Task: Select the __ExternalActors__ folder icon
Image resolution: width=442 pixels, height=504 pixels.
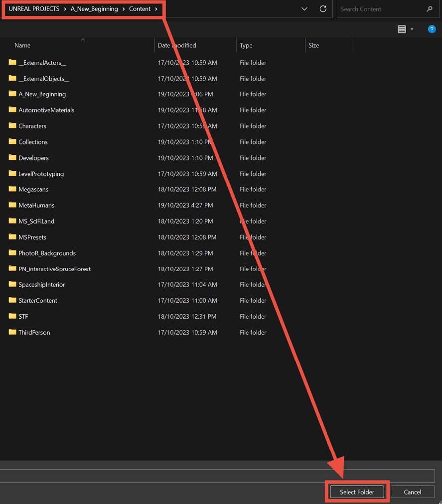Action: click(12, 62)
